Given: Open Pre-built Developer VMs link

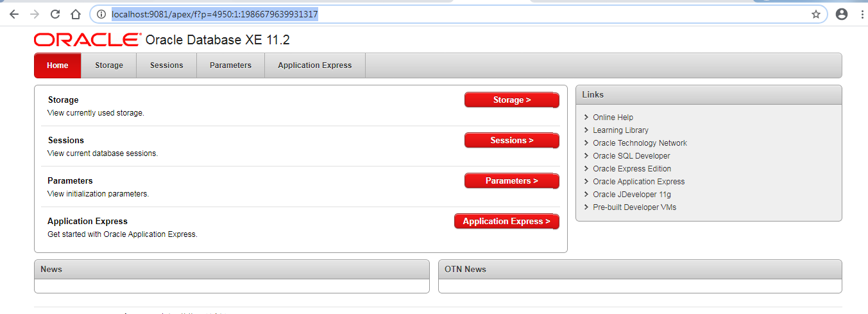Looking at the screenshot, I should (634, 207).
